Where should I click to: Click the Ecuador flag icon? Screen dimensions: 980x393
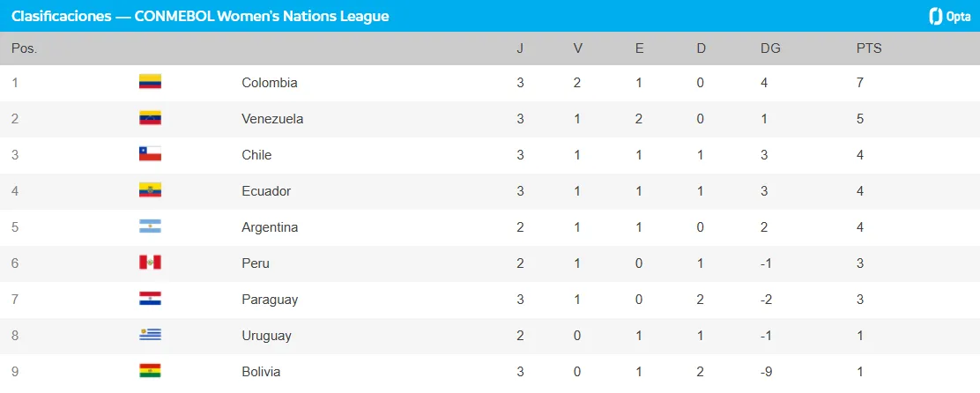coord(150,190)
